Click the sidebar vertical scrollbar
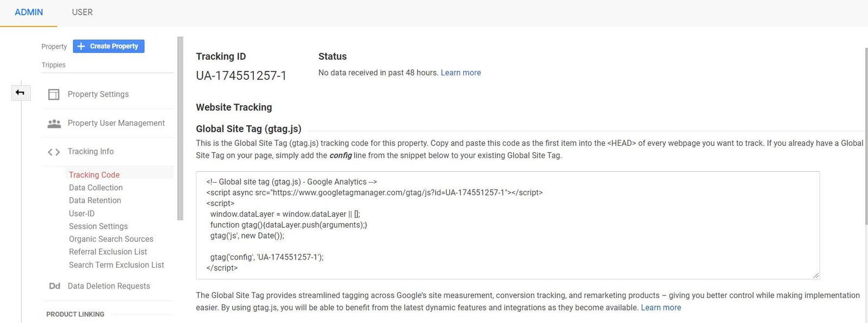This screenshot has width=868, height=323. (180, 128)
